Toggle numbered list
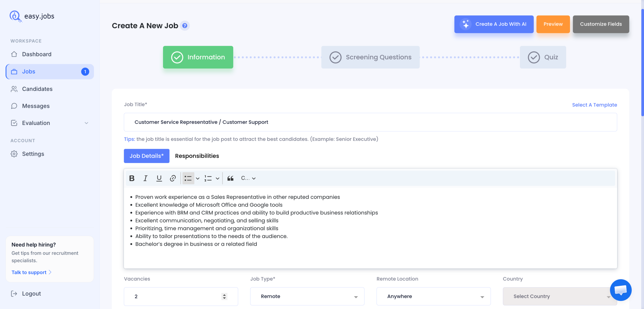 (x=208, y=178)
